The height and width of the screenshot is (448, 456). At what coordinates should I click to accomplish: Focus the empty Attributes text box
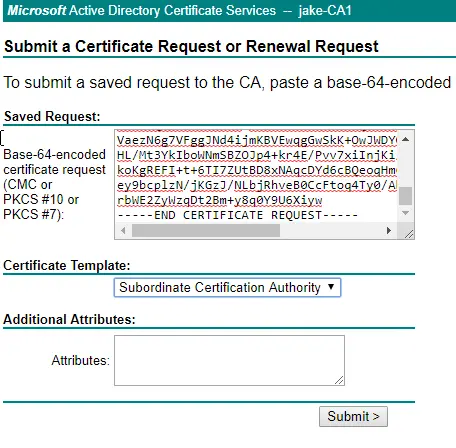point(229,360)
